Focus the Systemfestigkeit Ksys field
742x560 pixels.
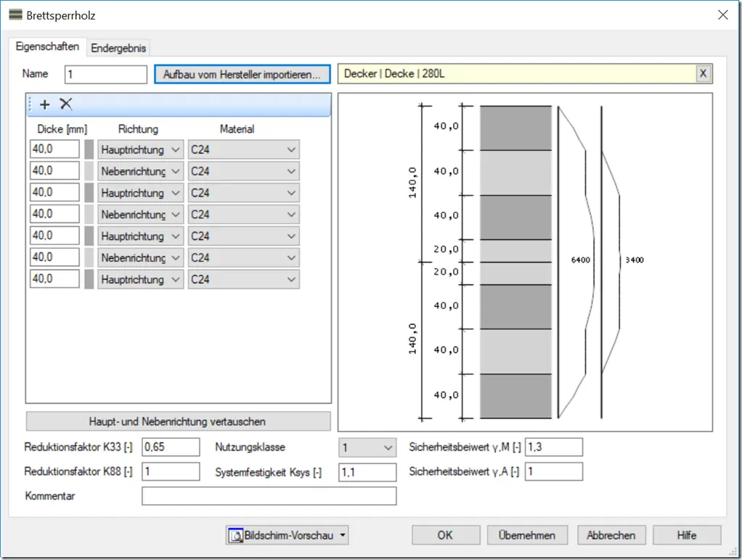coord(367,472)
